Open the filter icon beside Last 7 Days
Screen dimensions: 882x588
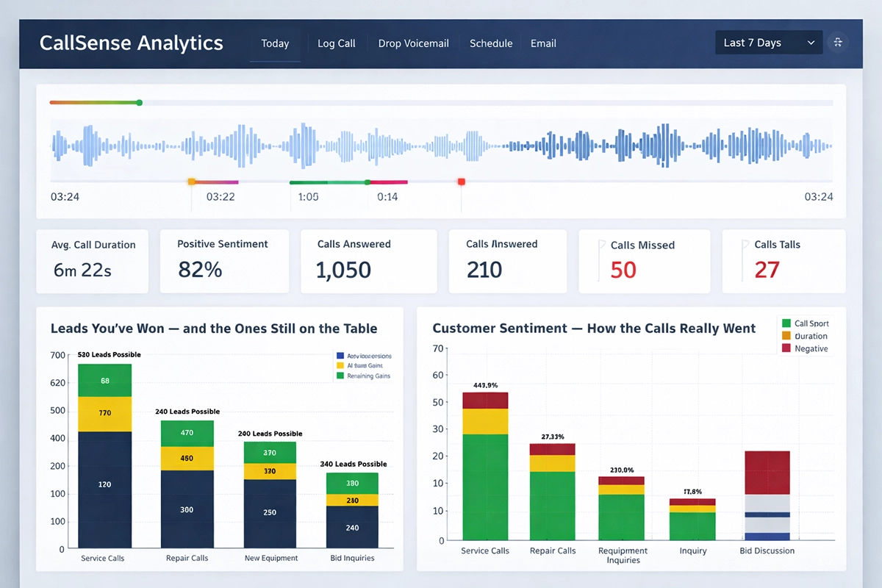tap(837, 42)
